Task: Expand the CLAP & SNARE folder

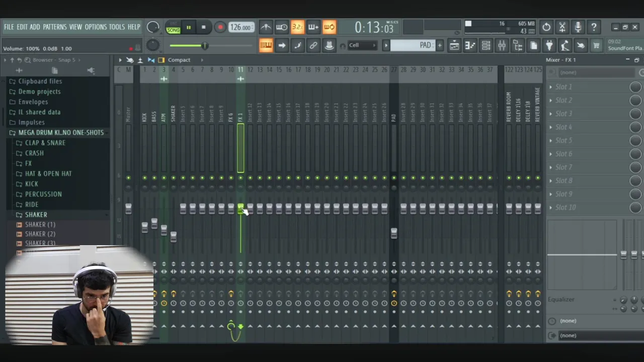Action: pyautogui.click(x=45, y=143)
